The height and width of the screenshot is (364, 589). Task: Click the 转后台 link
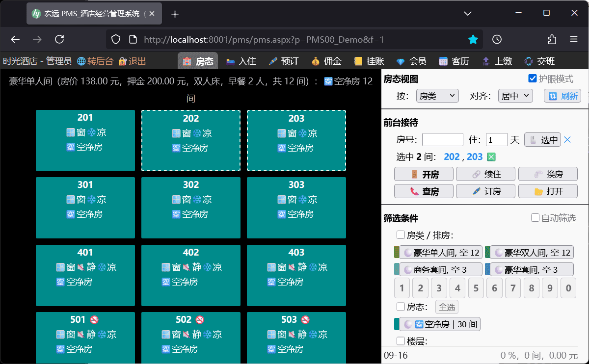tap(95, 61)
